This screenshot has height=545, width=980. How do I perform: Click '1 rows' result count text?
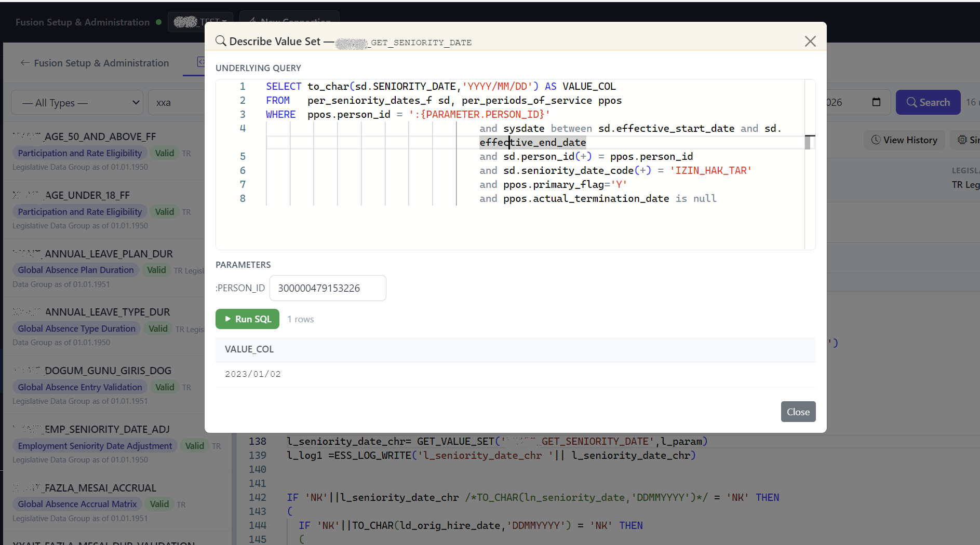(301, 319)
